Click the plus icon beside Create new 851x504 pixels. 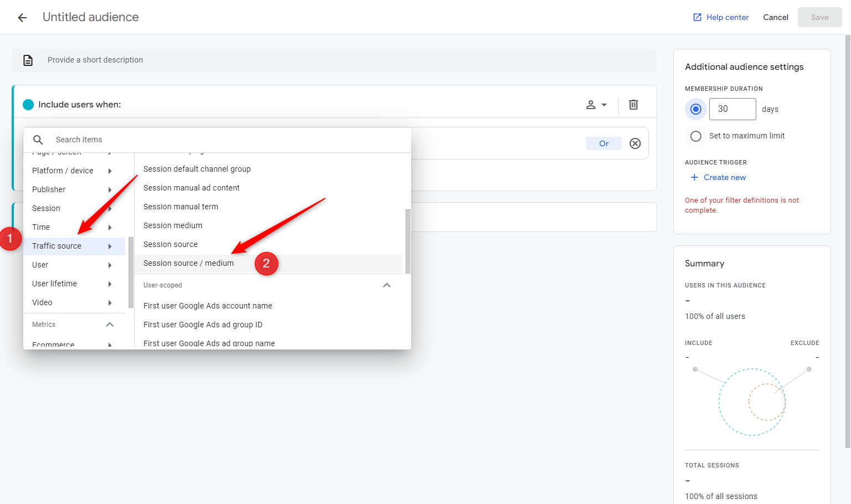tap(694, 177)
